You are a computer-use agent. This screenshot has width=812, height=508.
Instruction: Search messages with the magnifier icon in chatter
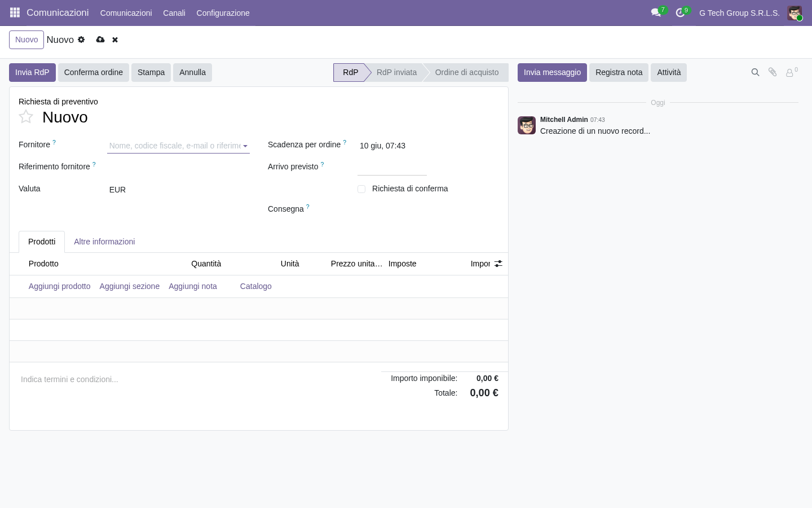pyautogui.click(x=755, y=72)
